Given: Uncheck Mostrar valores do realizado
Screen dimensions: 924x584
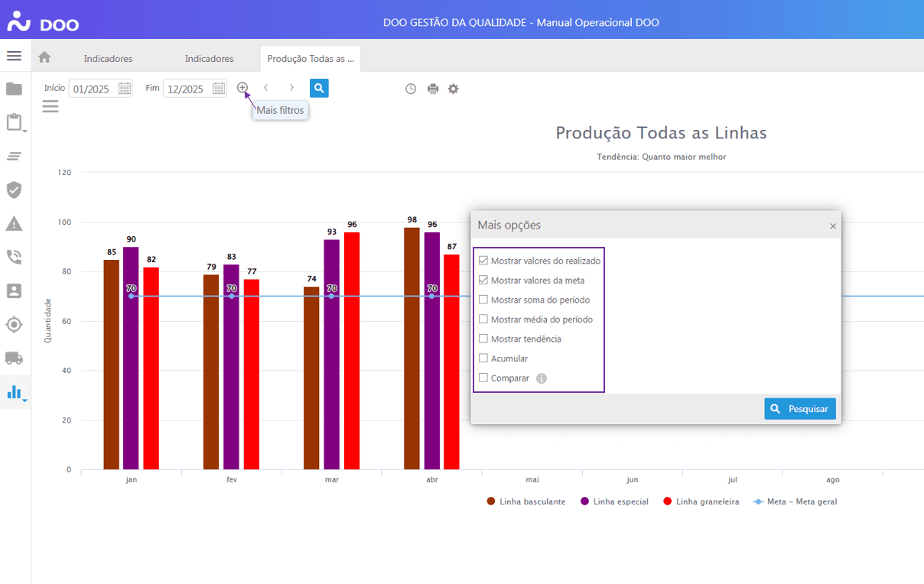Looking at the screenshot, I should pyautogui.click(x=483, y=261).
